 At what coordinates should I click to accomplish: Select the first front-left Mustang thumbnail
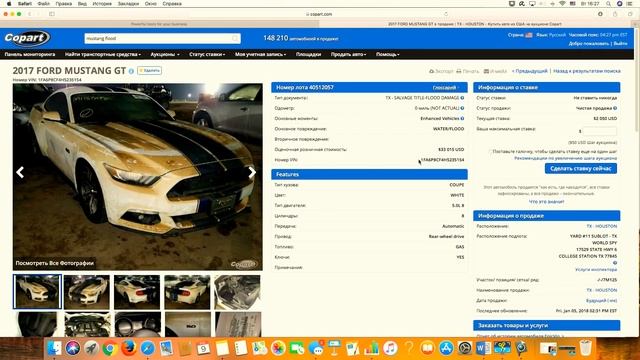click(x=37, y=291)
